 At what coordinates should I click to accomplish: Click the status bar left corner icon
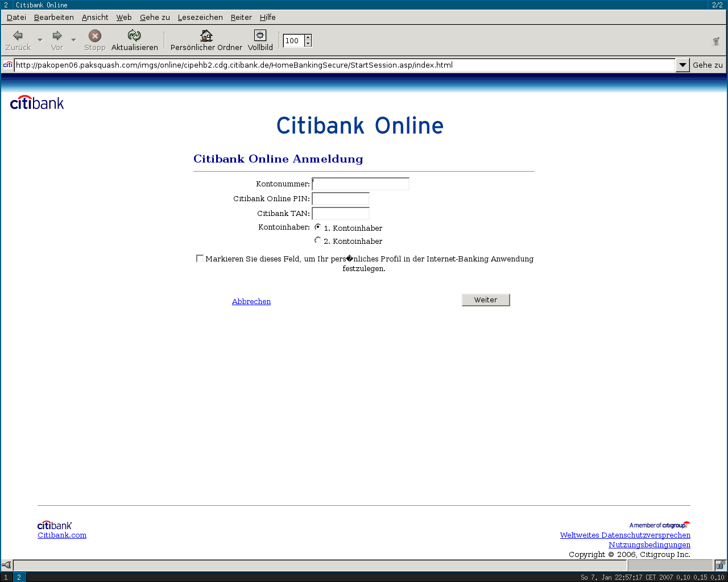coord(6,565)
